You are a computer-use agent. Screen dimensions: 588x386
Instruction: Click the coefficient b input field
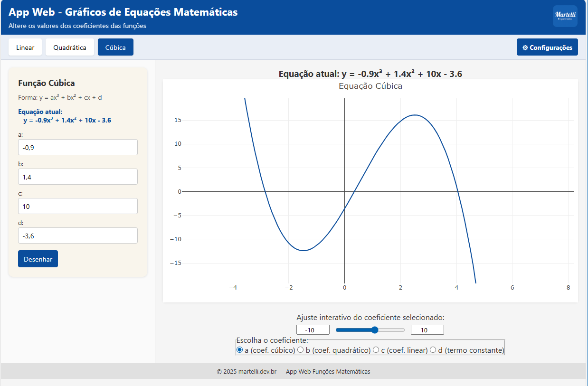(x=78, y=177)
